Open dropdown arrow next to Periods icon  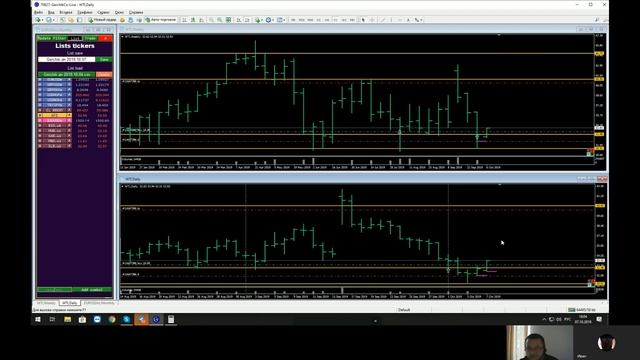[273, 20]
